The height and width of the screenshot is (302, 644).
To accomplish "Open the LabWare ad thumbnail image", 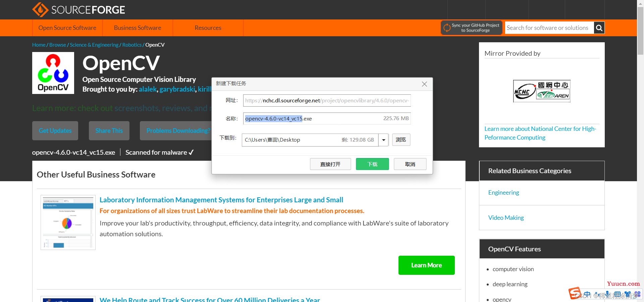I will tap(68, 222).
